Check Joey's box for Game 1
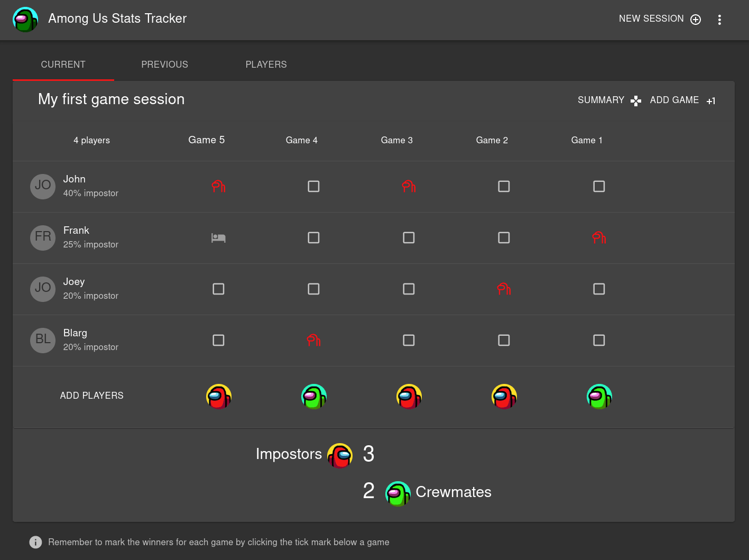Image resolution: width=749 pixels, height=560 pixels. (599, 289)
